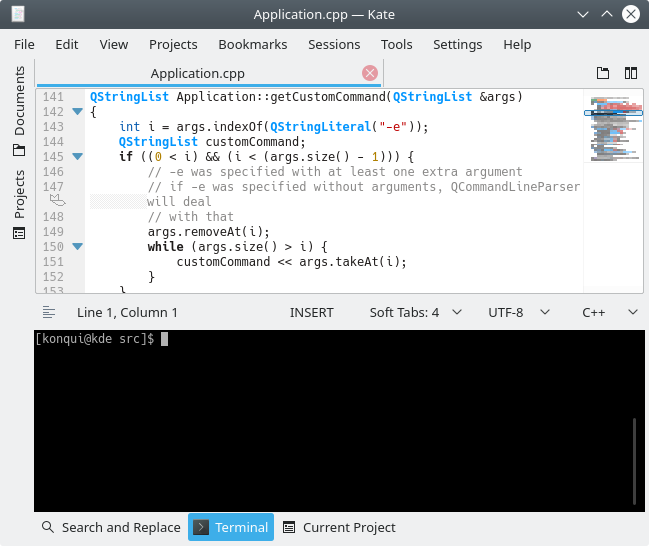Click the terminal panel scrollbar
Viewport: 649px width, 546px height.
(635, 461)
